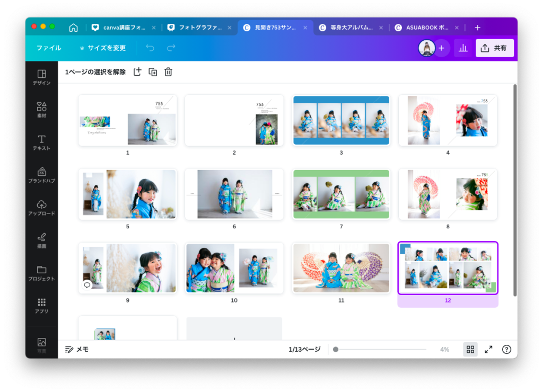Open the デザイン panel in sidebar
The image size is (543, 392).
41,77
